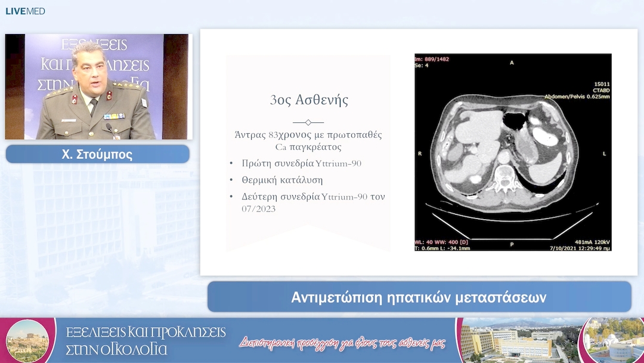
Task: Click the bullet Θερμική κατάλυση
Action: pos(282,180)
